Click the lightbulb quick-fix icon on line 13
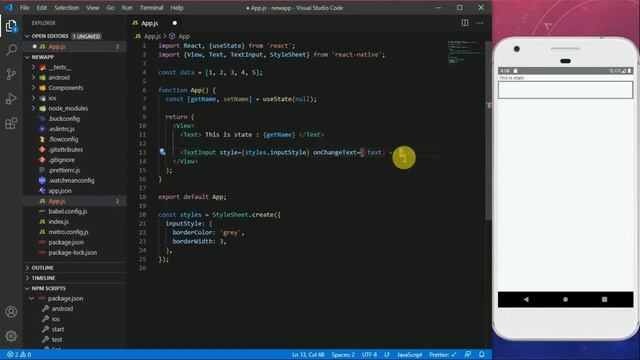Image resolution: width=640 pixels, height=360 pixels. [162, 152]
